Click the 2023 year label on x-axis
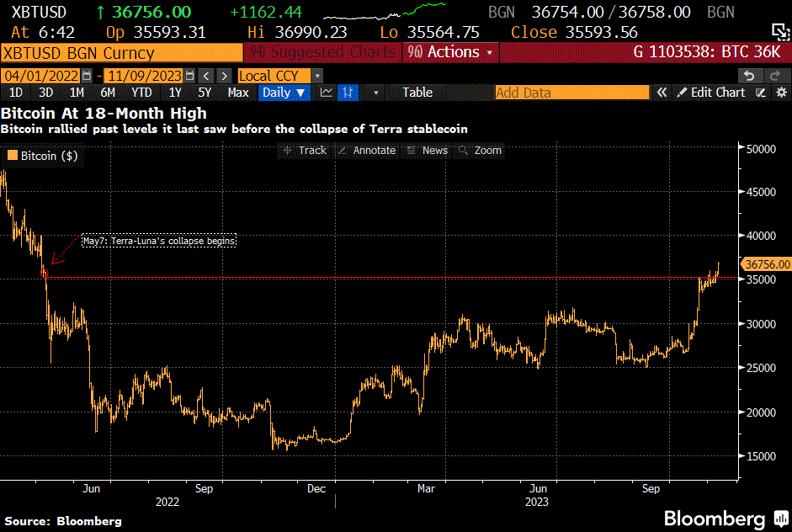 click(536, 502)
